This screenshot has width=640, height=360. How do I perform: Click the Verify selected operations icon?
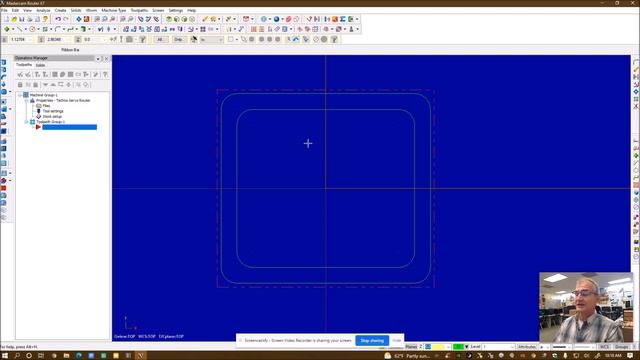coord(62,74)
